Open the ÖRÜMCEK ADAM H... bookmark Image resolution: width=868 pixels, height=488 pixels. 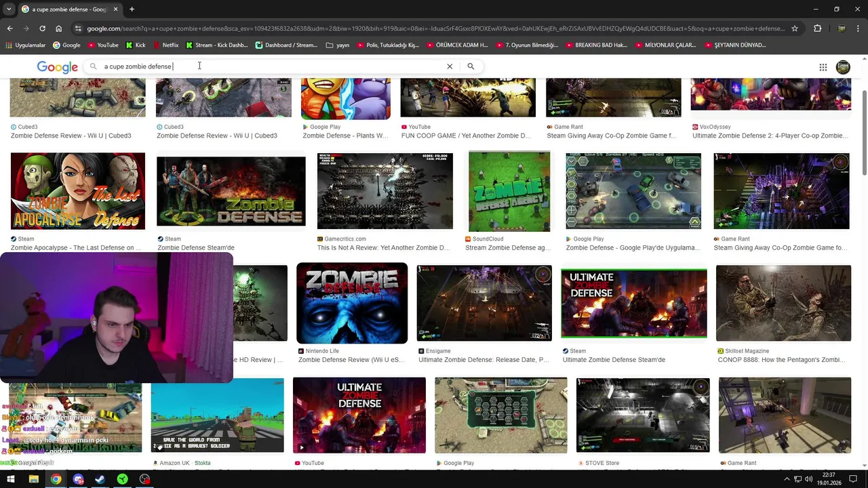point(457,45)
